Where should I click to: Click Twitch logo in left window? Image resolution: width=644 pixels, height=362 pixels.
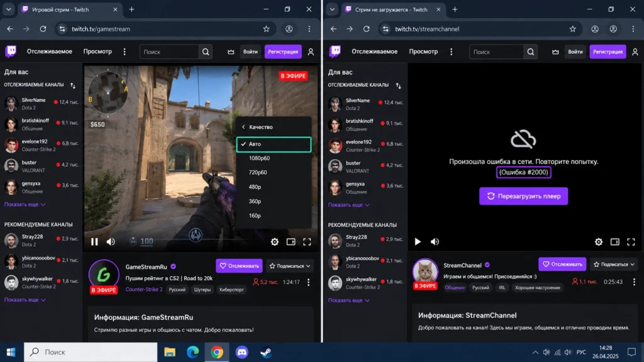pos(11,52)
